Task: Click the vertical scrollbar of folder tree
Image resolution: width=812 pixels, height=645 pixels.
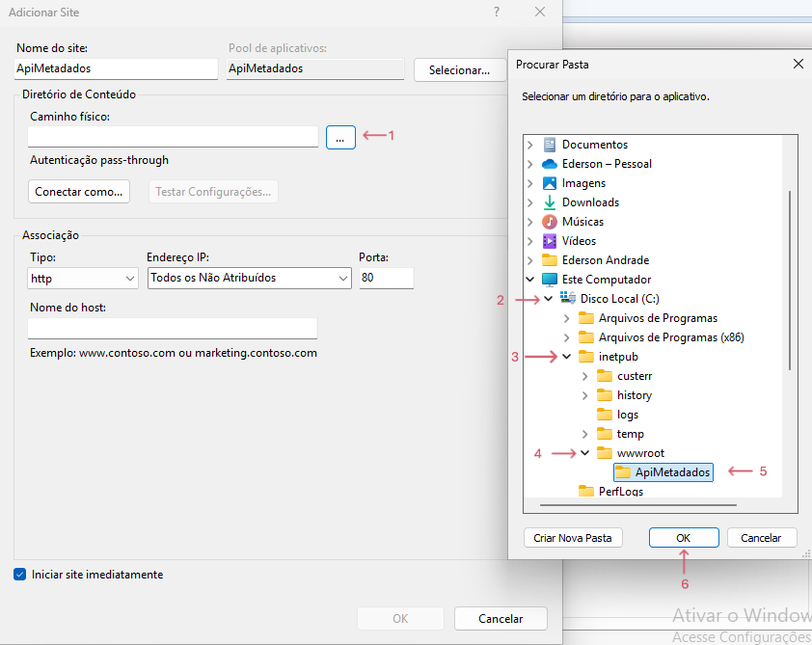Action: click(x=790, y=280)
